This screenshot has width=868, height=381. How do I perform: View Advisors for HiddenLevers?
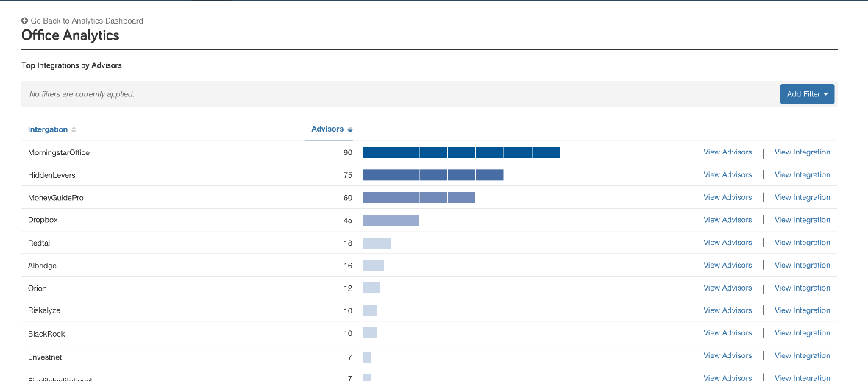tap(728, 175)
